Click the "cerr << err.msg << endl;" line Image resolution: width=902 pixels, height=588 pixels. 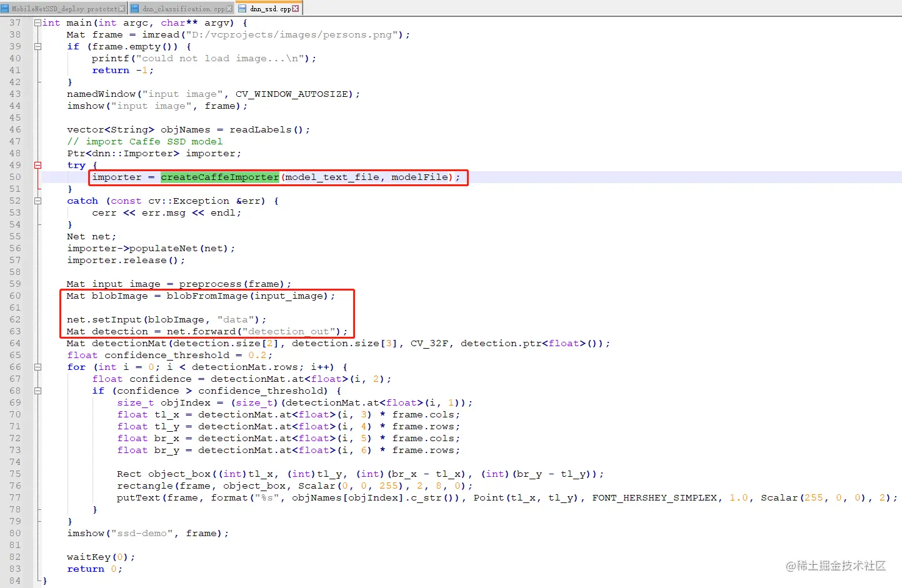pos(167,212)
